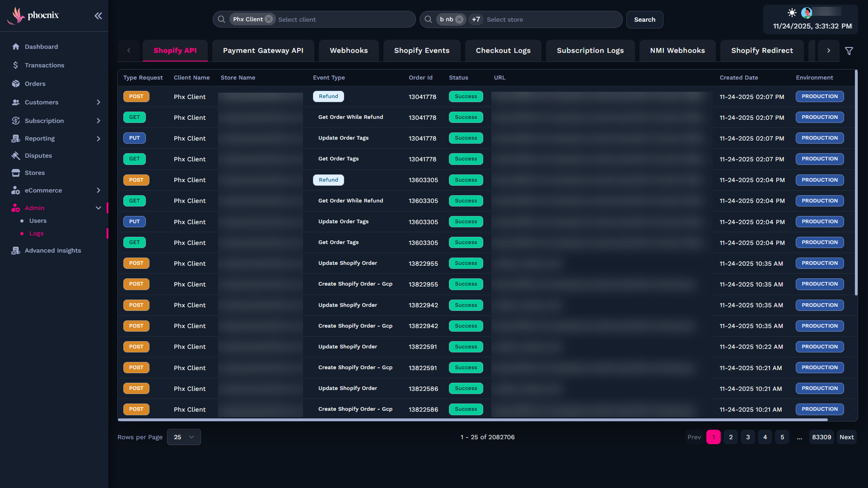868x488 pixels.
Task: Toggle light mode sun icon
Action: coord(792,13)
